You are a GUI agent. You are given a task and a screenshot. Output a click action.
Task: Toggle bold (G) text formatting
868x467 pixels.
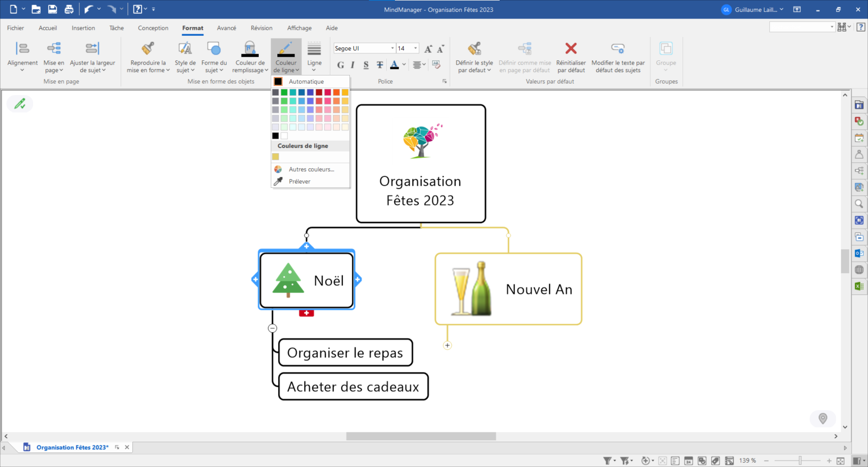click(340, 65)
